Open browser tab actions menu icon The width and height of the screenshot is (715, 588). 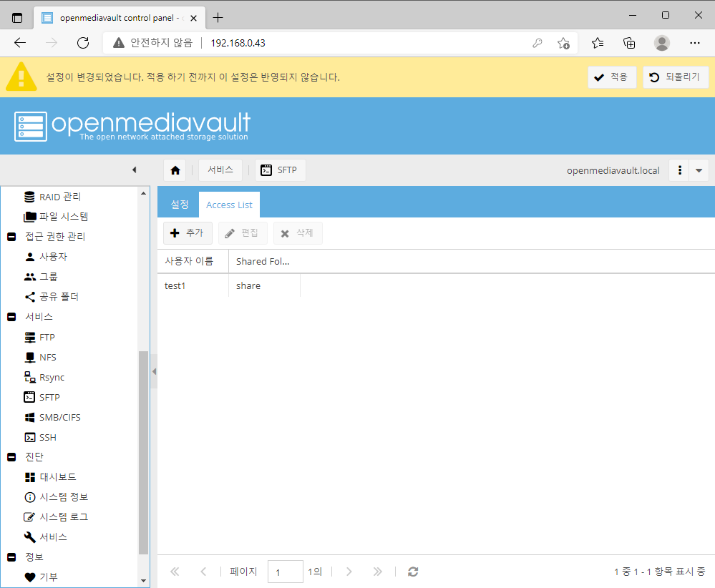tap(17, 18)
